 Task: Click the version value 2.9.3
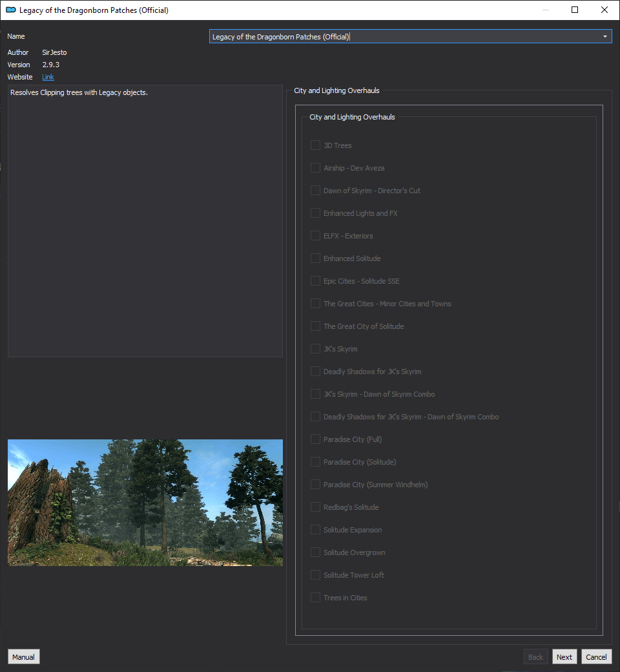[x=51, y=65]
